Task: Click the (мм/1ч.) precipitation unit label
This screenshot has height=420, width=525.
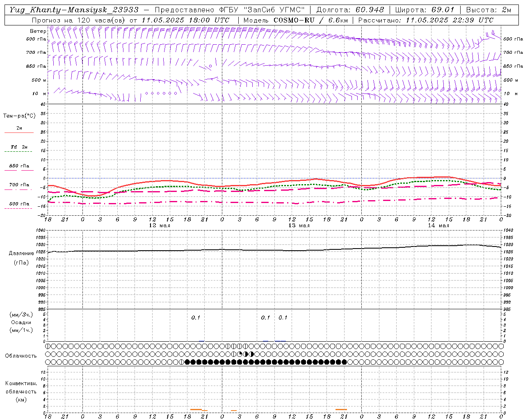Action: [x=21, y=330]
